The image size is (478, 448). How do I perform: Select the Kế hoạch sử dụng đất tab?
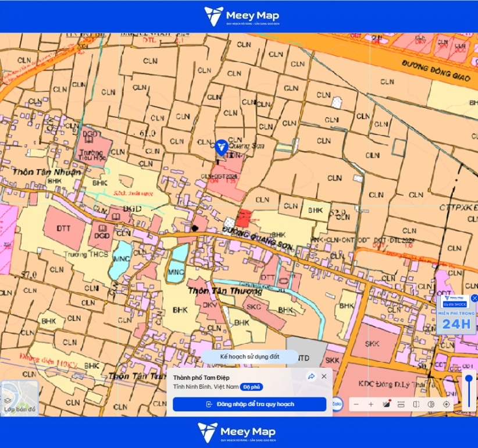pos(249,357)
